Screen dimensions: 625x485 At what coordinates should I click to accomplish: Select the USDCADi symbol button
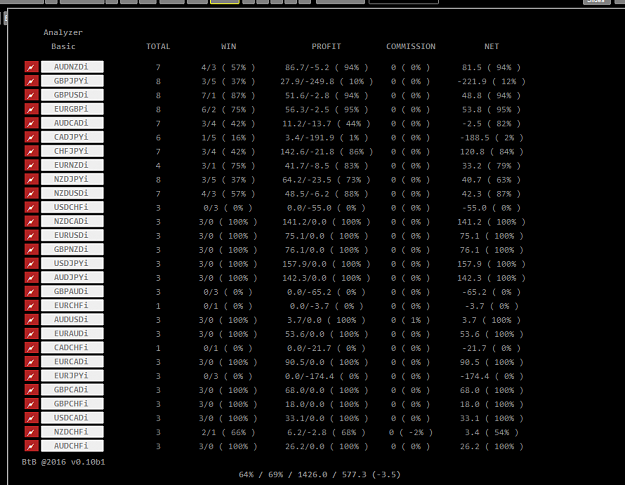click(x=72, y=418)
